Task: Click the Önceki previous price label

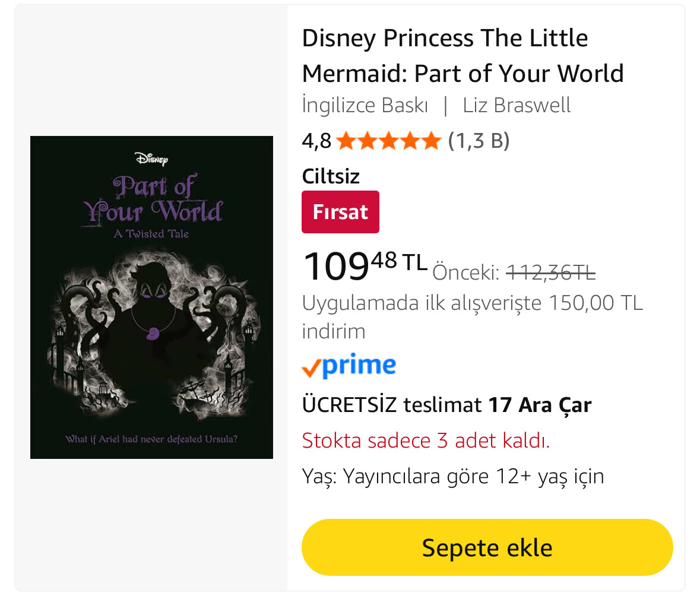Action: coord(465,273)
